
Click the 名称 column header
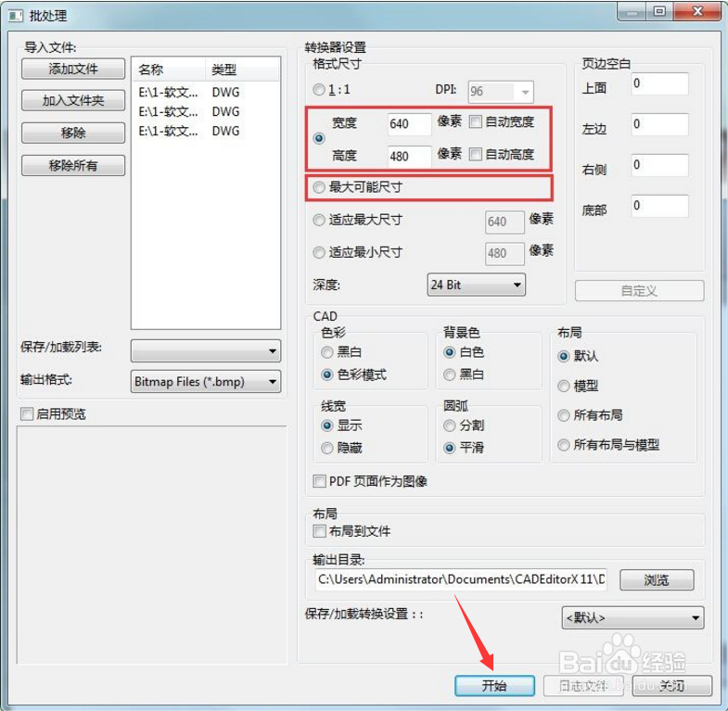tap(169, 70)
